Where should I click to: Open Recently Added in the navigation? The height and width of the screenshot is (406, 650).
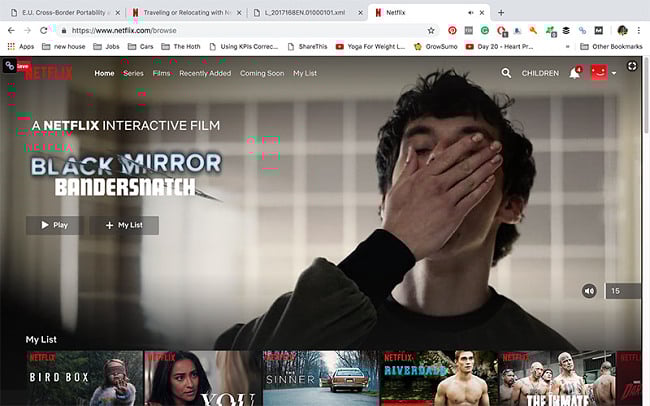click(x=205, y=73)
